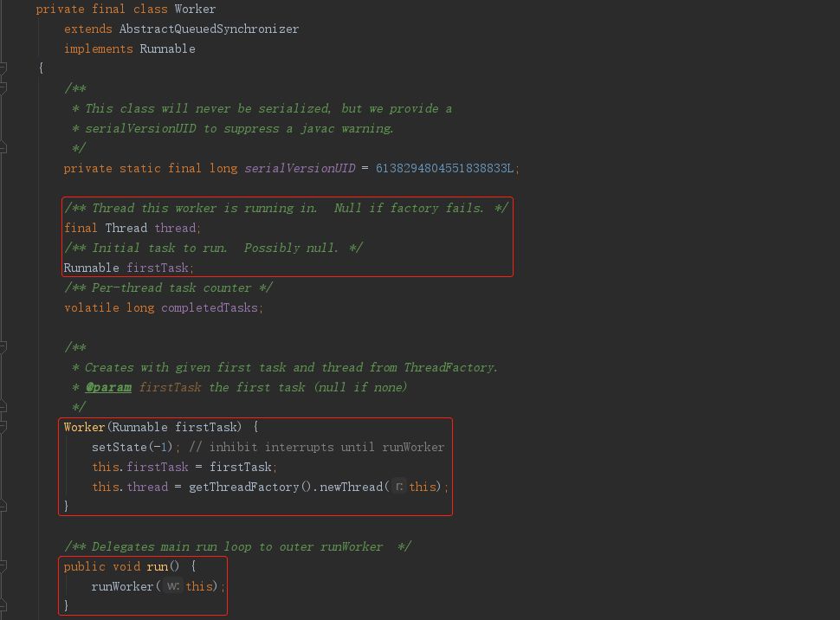The height and width of the screenshot is (620, 840).
Task: Click 'Delegates main run loop' comment
Action: point(237,546)
